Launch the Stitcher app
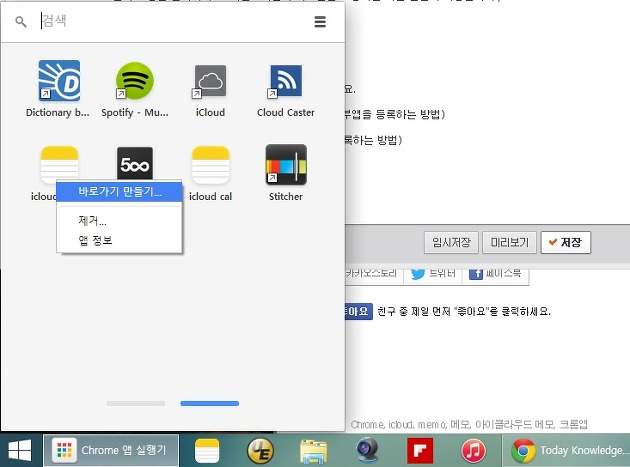The image size is (630, 467). coord(286,165)
